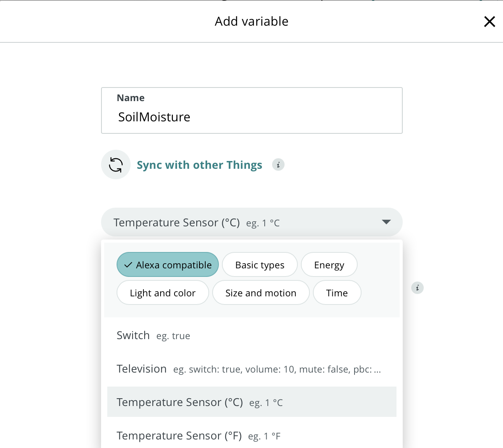Click the Temperature Sensor (°C) type selector
503x448 pixels.
coord(241,222)
